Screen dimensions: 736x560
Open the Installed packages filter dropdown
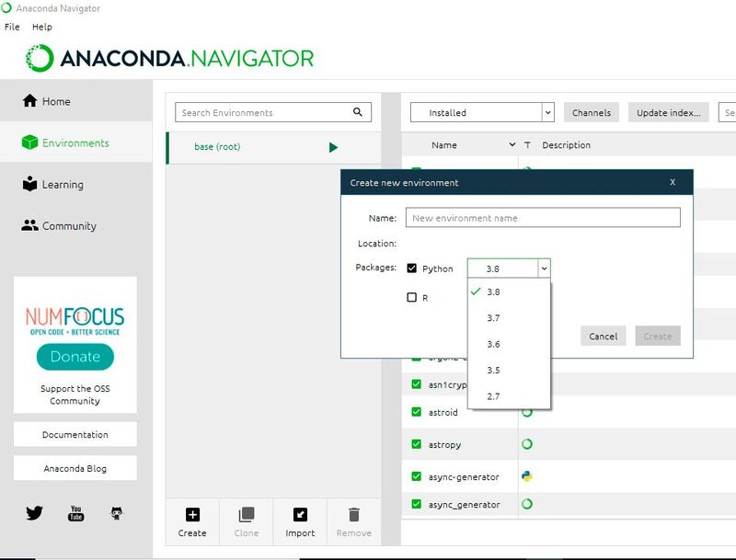coord(482,112)
